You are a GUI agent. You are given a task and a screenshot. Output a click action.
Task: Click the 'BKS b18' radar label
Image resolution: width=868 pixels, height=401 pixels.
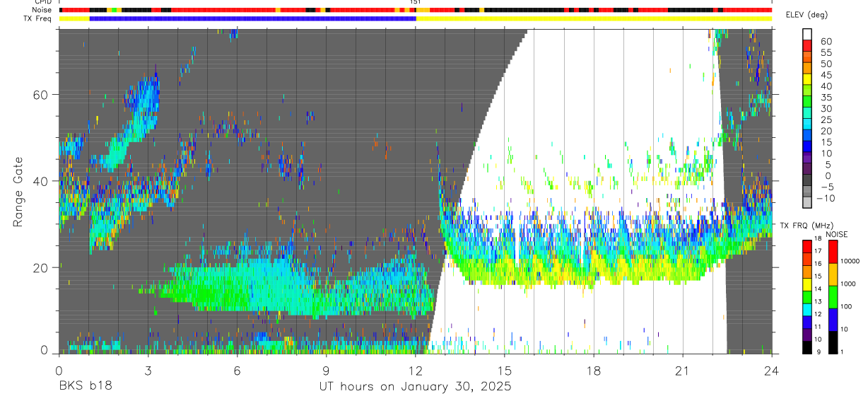tap(86, 388)
